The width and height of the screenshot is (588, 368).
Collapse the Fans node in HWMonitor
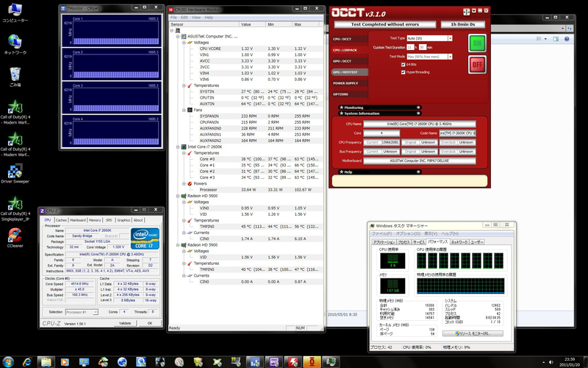[184, 110]
